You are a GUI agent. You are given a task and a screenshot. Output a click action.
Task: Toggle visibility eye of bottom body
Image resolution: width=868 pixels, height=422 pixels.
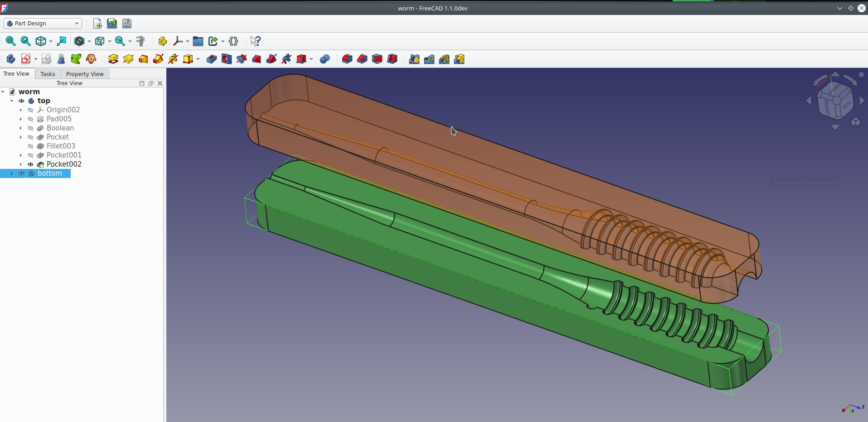21,173
